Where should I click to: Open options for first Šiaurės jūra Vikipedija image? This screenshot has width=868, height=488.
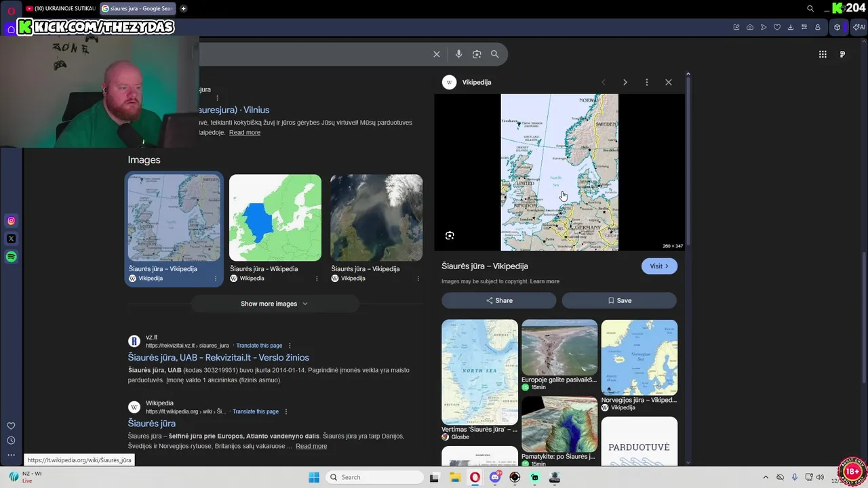(x=216, y=279)
